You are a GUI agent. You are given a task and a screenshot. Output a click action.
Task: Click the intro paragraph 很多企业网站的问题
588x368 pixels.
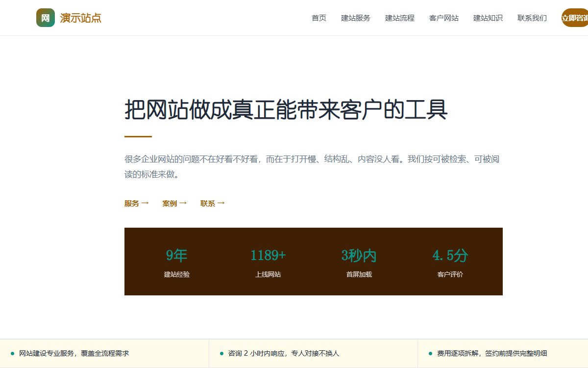coord(312,167)
